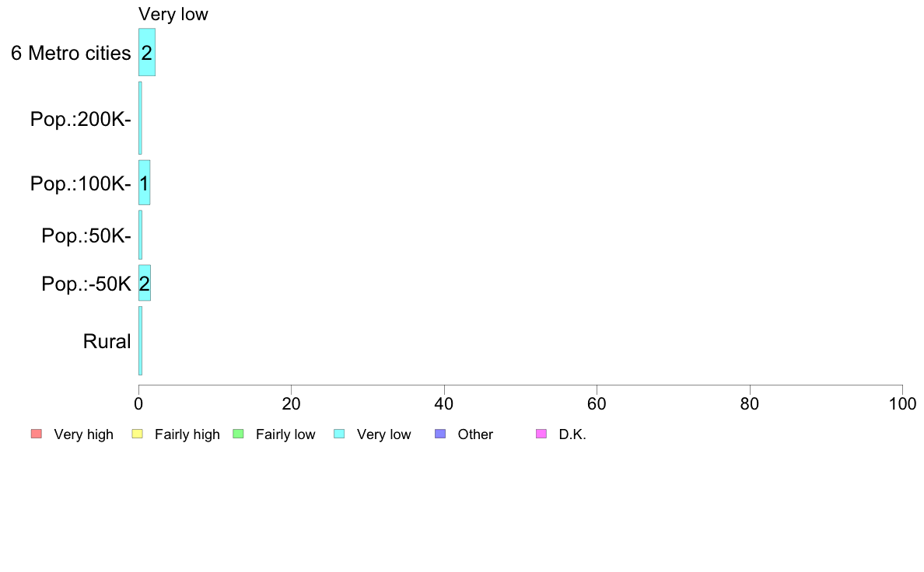Click the Very low chart title

point(173,14)
